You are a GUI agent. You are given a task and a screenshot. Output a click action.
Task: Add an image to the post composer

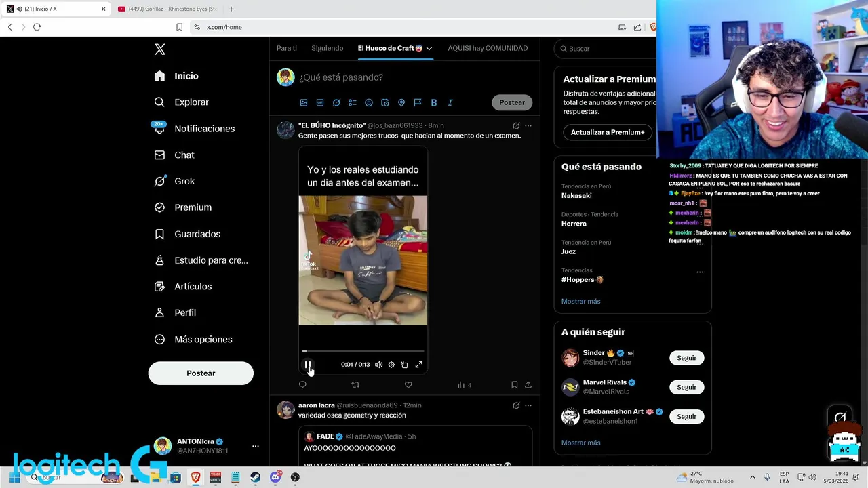pos(304,102)
